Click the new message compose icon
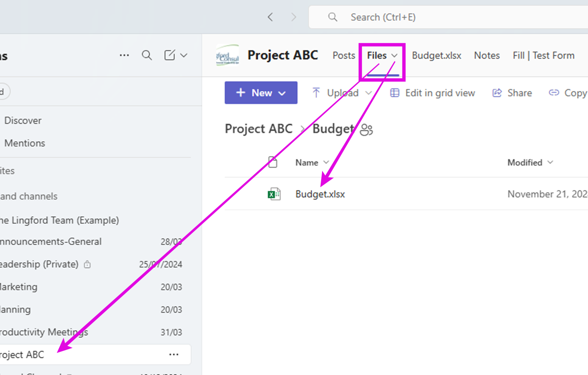The width and height of the screenshot is (588, 375). point(170,55)
